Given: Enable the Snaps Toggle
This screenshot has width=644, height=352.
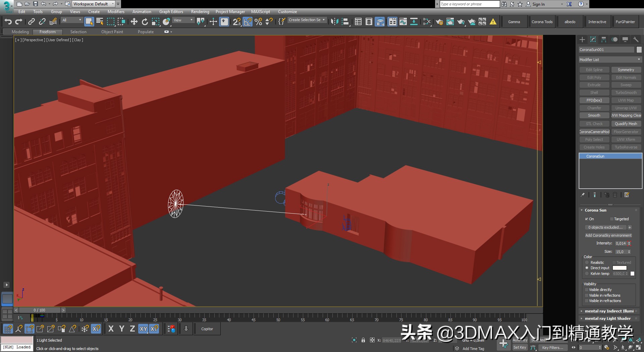Looking at the screenshot, I should coord(236,21).
